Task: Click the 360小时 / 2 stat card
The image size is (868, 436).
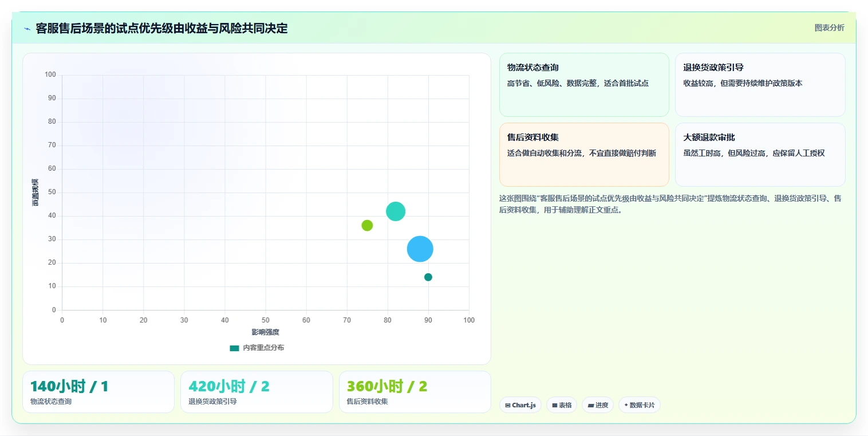Action: point(415,392)
